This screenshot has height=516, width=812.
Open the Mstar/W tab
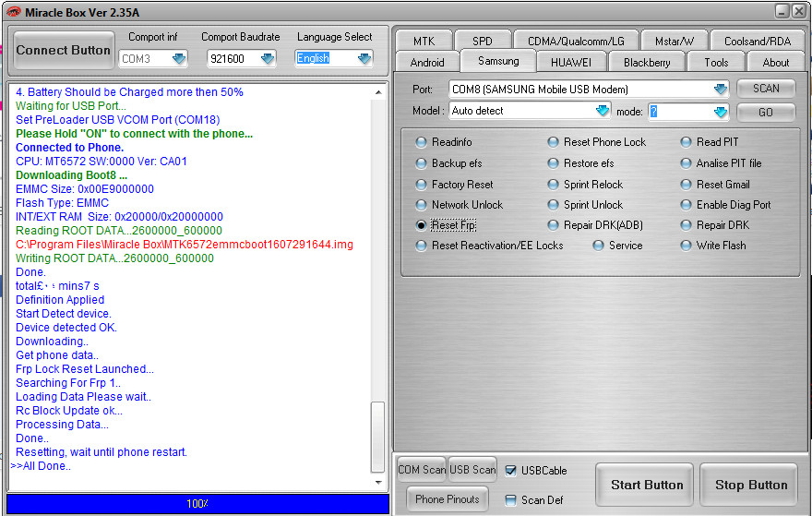(675, 41)
